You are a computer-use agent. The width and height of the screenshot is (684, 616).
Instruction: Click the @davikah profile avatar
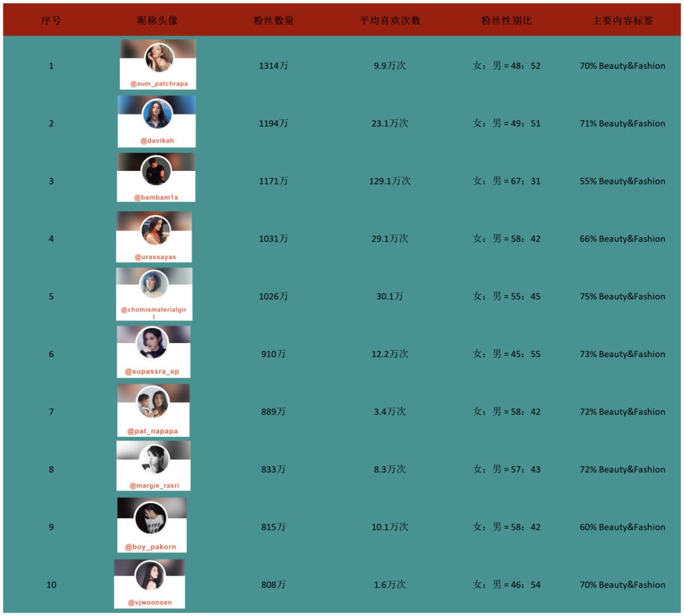[158, 114]
